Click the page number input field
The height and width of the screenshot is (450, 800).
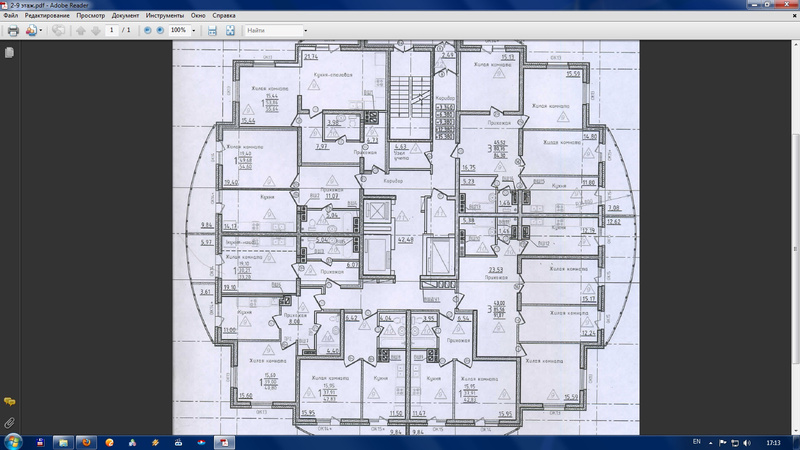tap(112, 31)
